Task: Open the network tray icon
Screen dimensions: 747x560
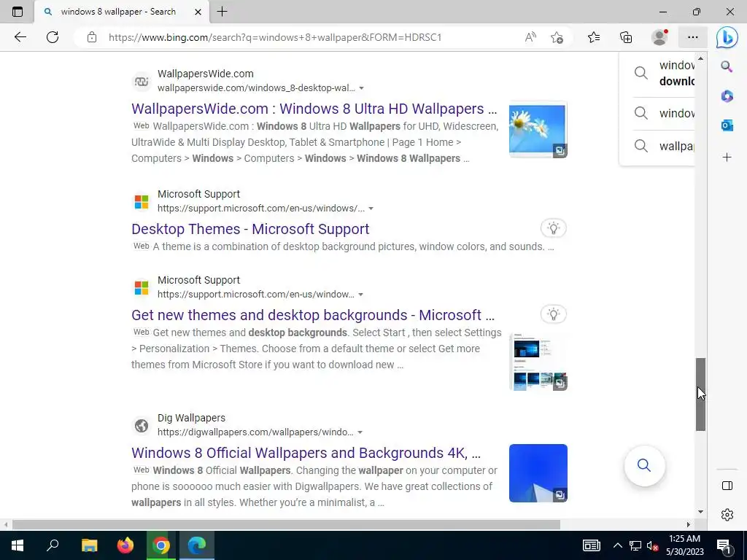Action: tap(635, 545)
